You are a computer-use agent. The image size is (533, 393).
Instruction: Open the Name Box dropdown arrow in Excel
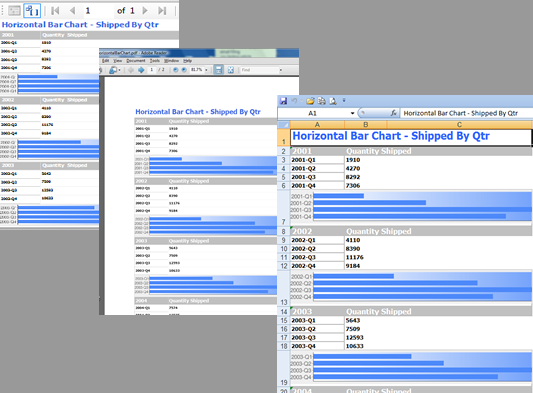[x=353, y=113]
